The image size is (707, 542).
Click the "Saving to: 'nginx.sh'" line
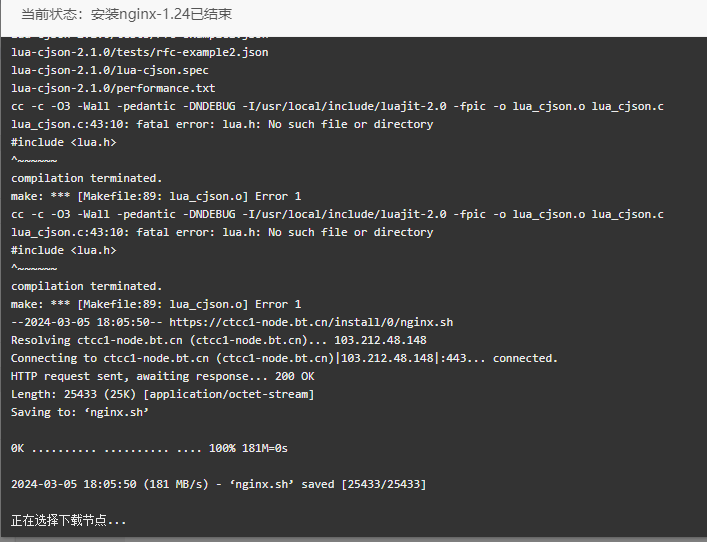click(x=80, y=413)
